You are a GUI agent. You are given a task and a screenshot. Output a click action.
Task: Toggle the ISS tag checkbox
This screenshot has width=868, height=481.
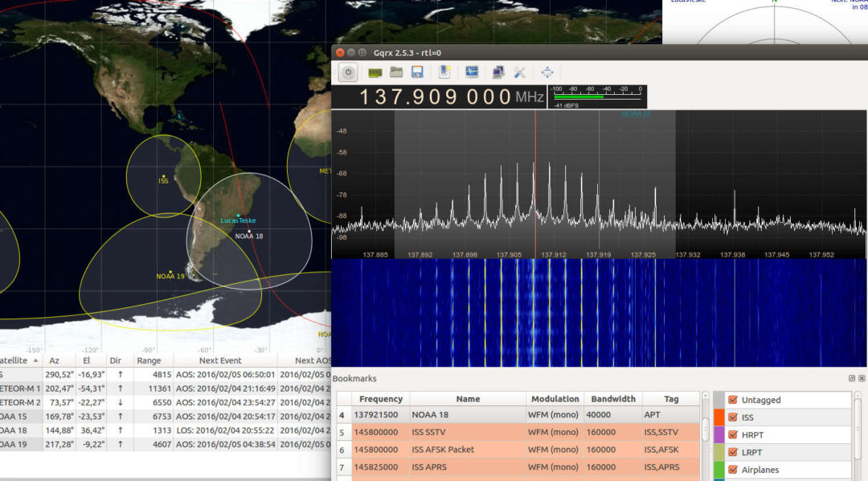732,417
